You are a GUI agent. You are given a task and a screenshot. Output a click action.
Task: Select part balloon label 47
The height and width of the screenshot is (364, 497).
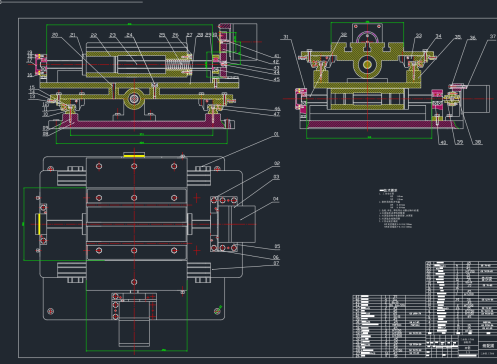[x=277, y=114]
